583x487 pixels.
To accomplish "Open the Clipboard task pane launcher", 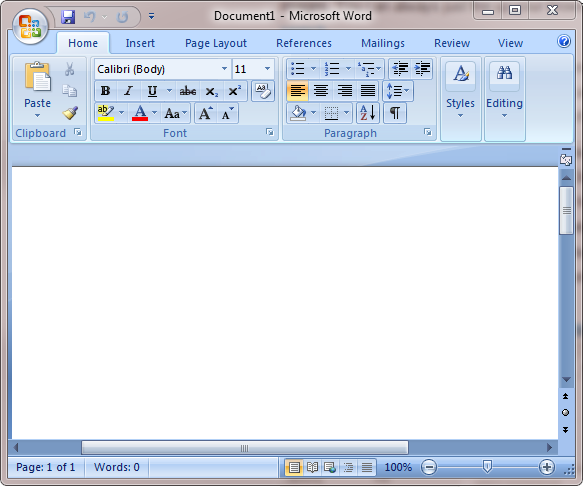I will click(x=78, y=132).
